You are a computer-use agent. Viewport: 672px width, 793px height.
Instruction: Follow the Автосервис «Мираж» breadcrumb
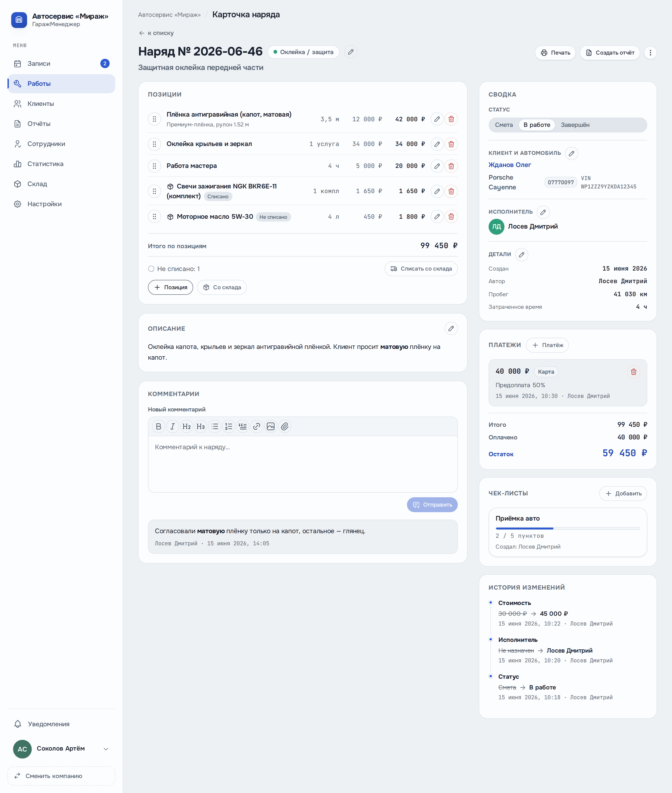click(x=169, y=15)
